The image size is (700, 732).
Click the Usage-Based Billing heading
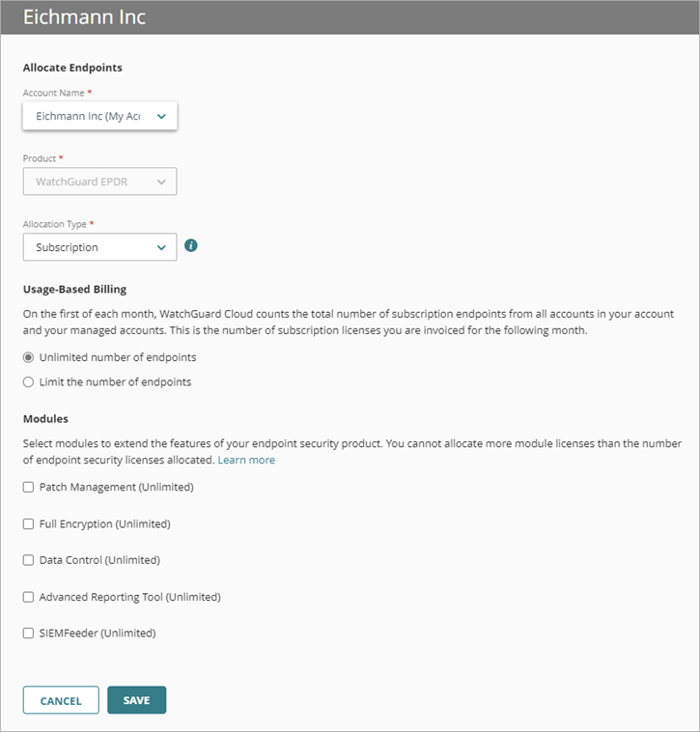[74, 289]
